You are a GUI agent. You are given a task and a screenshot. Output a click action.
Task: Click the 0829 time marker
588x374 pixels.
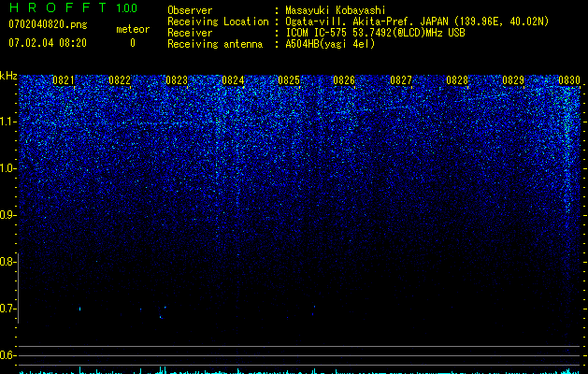click(513, 80)
